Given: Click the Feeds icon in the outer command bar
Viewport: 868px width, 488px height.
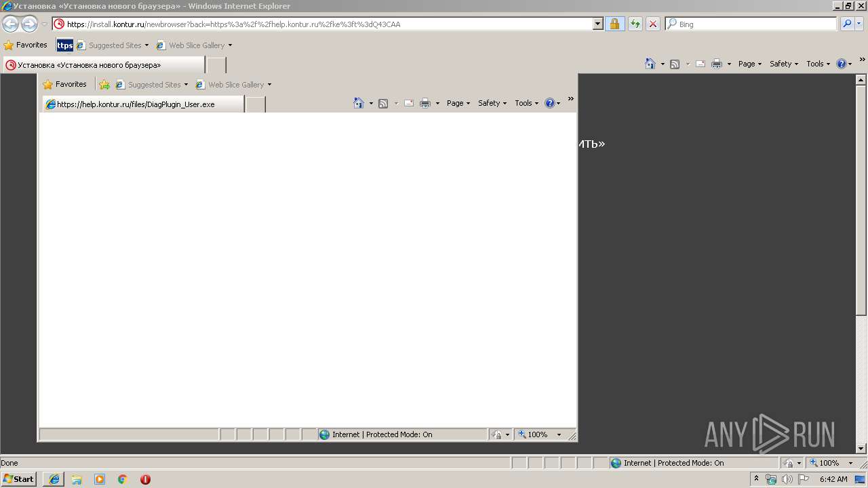Looking at the screenshot, I should [675, 64].
